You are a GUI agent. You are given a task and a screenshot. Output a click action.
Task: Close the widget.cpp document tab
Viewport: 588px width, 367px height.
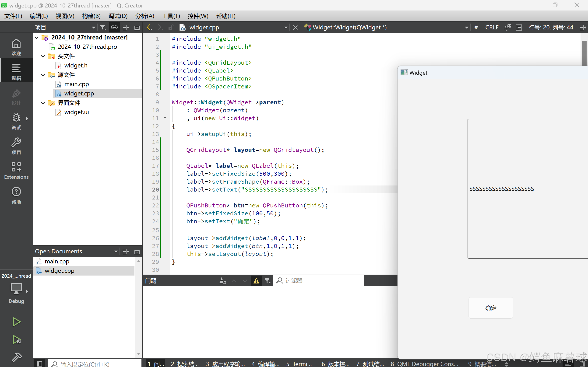click(x=295, y=28)
